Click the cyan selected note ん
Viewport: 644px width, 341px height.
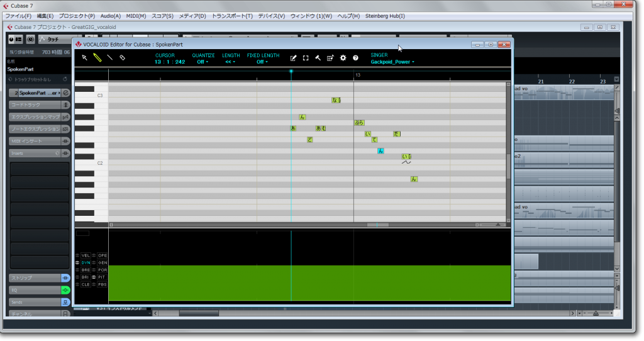click(380, 151)
